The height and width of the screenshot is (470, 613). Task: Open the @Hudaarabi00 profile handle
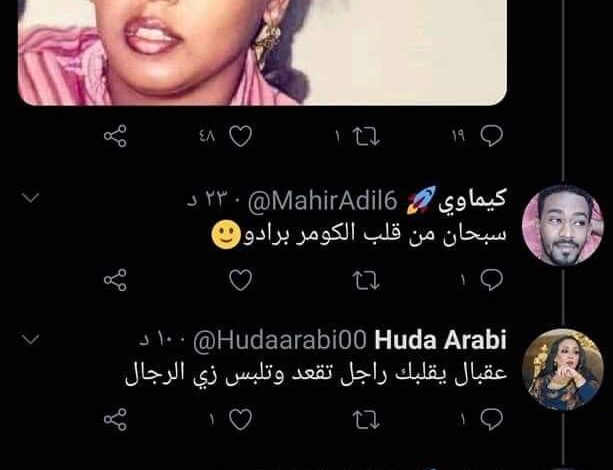click(x=280, y=341)
